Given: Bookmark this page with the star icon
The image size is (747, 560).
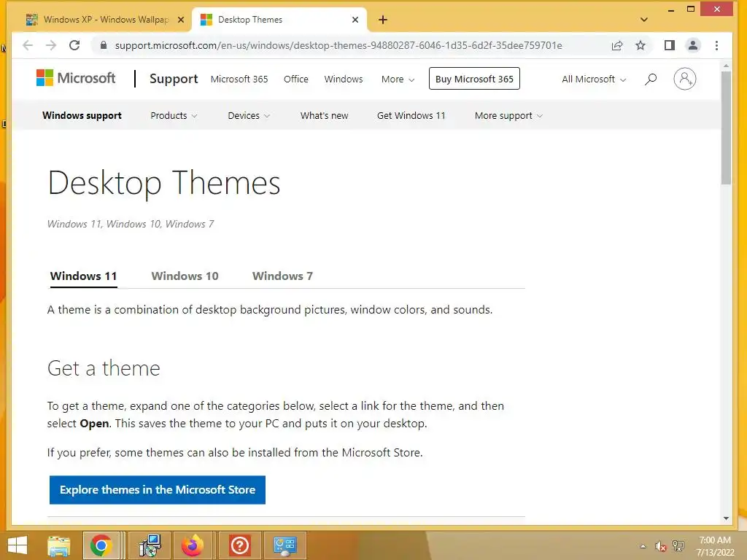Looking at the screenshot, I should [640, 45].
